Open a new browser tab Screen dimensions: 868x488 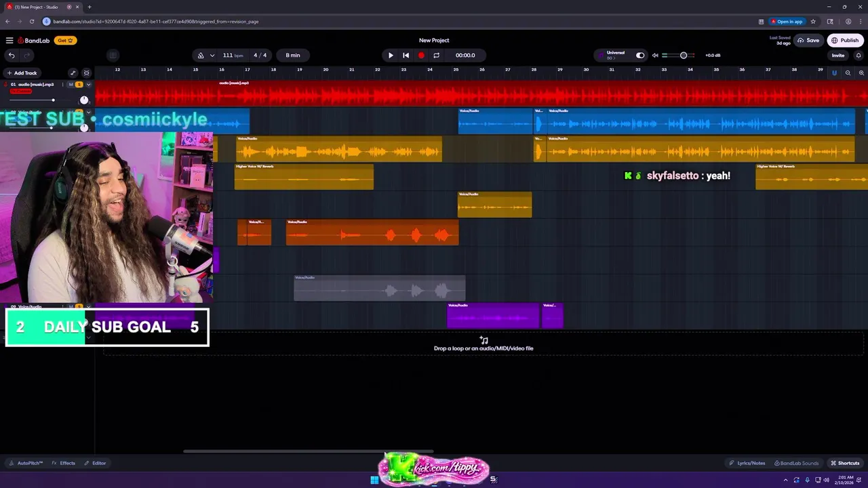(89, 7)
